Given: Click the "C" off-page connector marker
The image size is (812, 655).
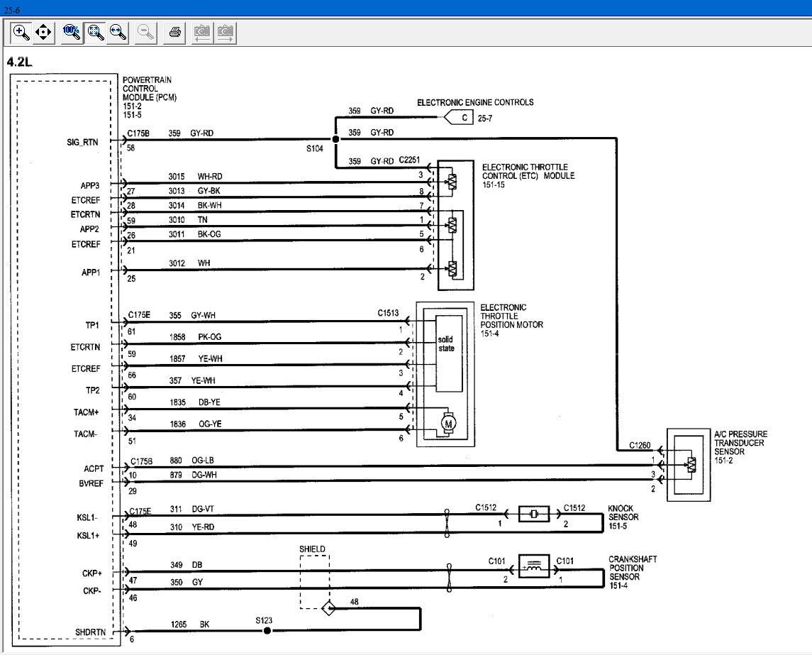Looking at the screenshot, I should [462, 118].
